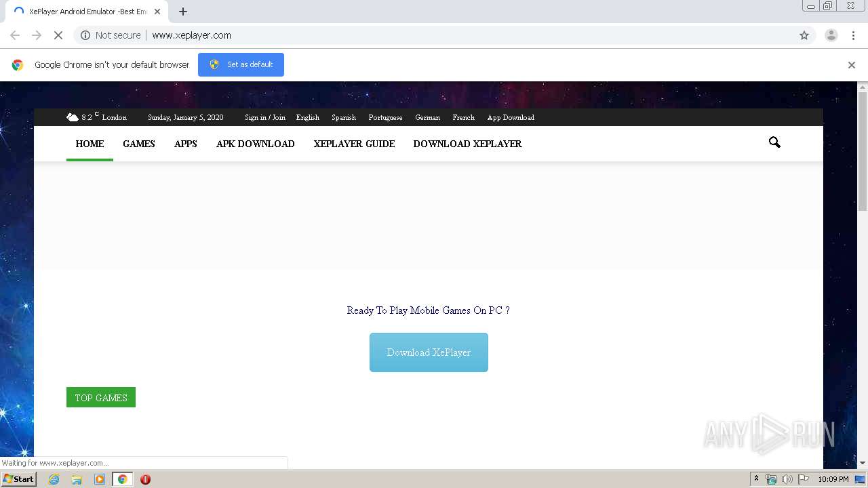Open the media player taskbar icon
The height and width of the screenshot is (488, 868).
100,479
